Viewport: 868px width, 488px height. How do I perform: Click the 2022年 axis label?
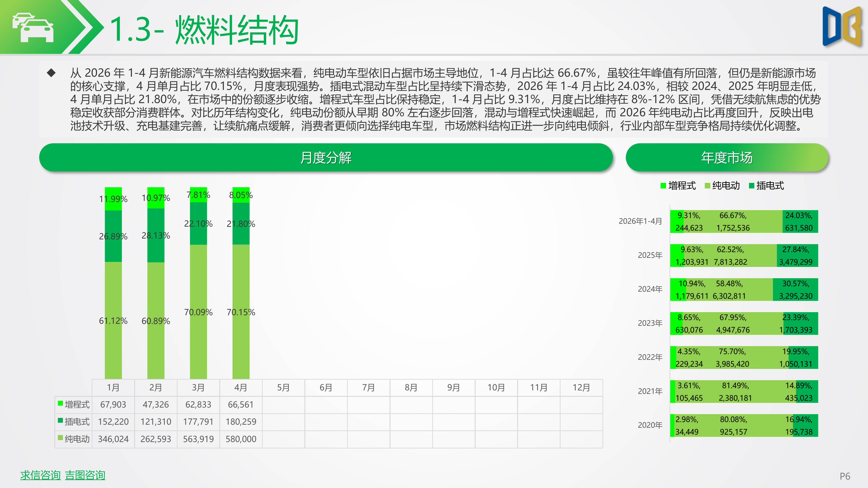(x=650, y=357)
